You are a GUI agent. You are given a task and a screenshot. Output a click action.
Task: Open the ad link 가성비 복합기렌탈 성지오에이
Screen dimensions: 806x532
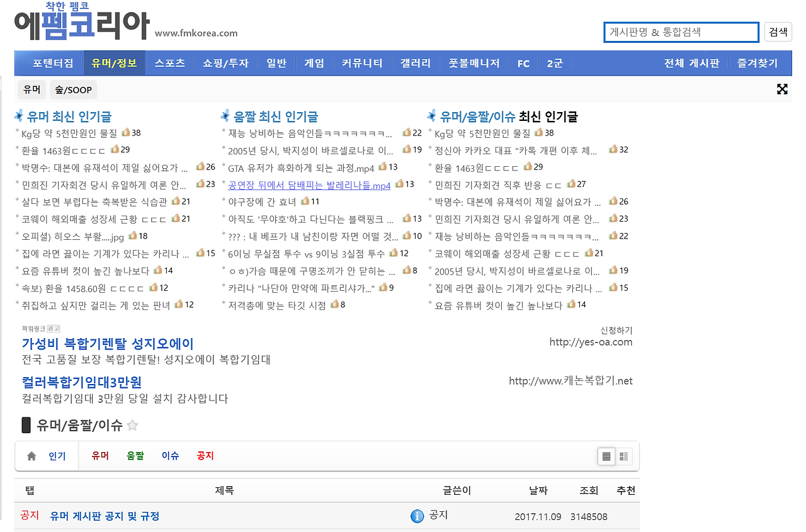108,344
